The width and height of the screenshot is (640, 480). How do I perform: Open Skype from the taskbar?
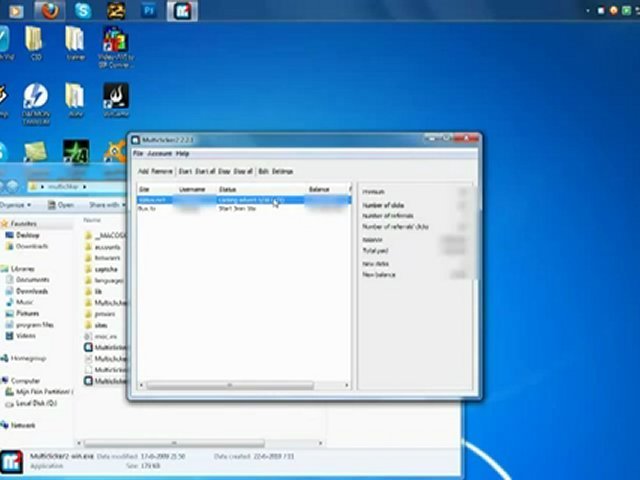pos(82,12)
